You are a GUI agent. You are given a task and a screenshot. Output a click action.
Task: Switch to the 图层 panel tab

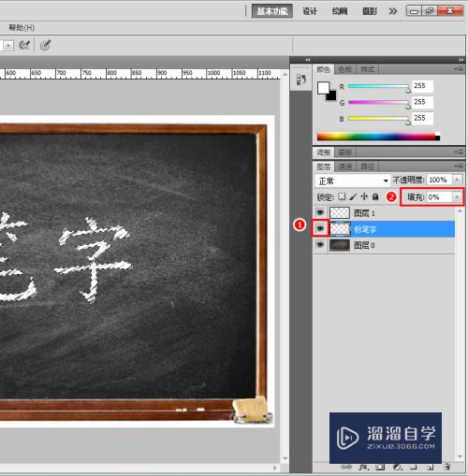coord(323,166)
